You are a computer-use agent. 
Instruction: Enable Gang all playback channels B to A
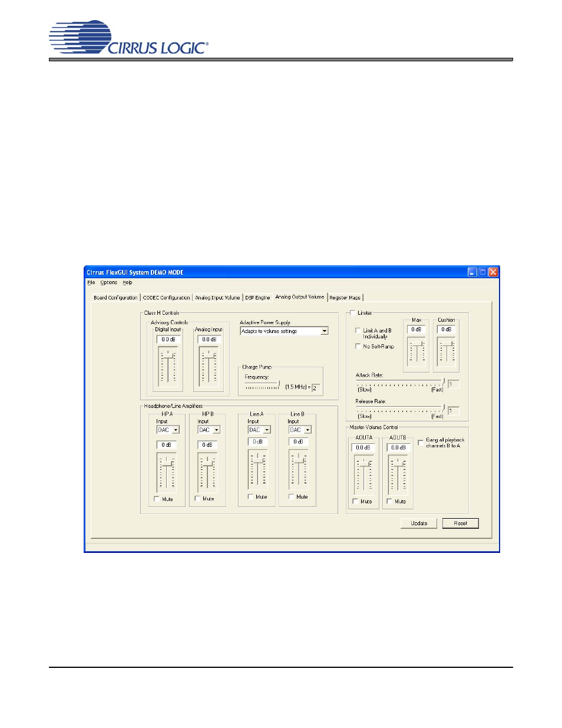(x=421, y=442)
